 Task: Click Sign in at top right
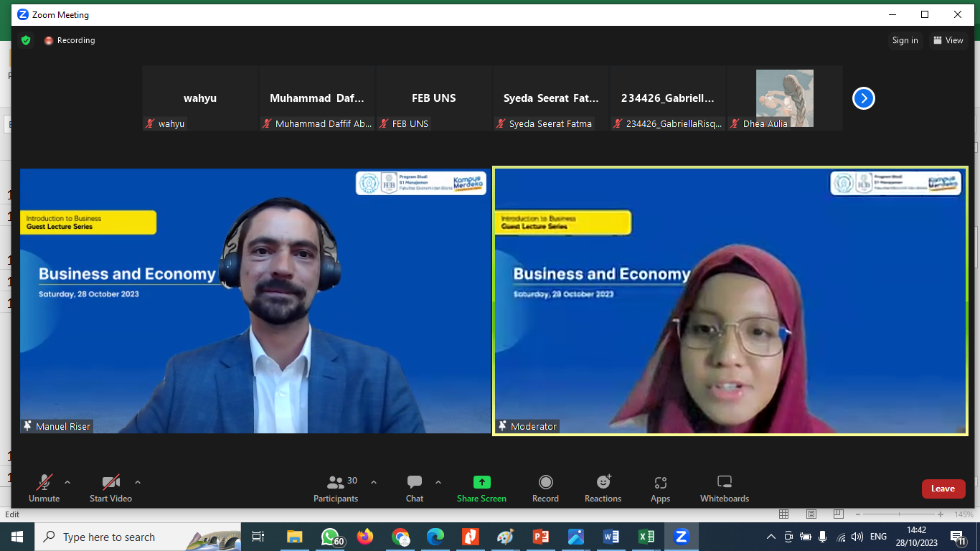[905, 40]
